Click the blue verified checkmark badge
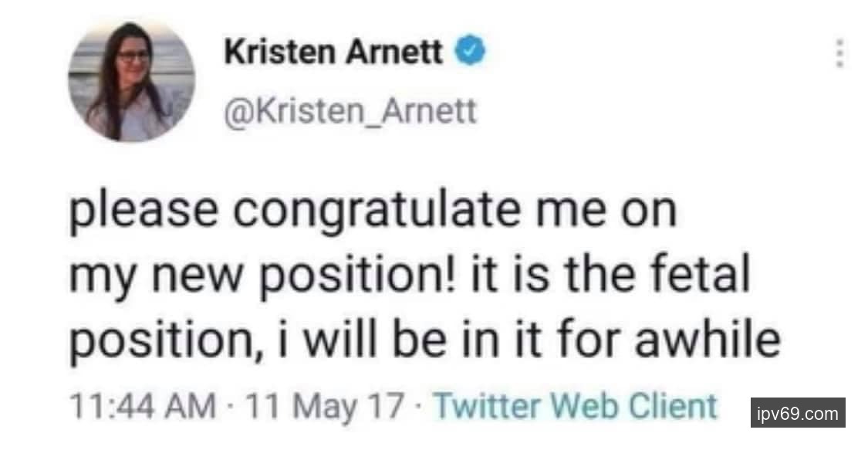 click(472, 53)
